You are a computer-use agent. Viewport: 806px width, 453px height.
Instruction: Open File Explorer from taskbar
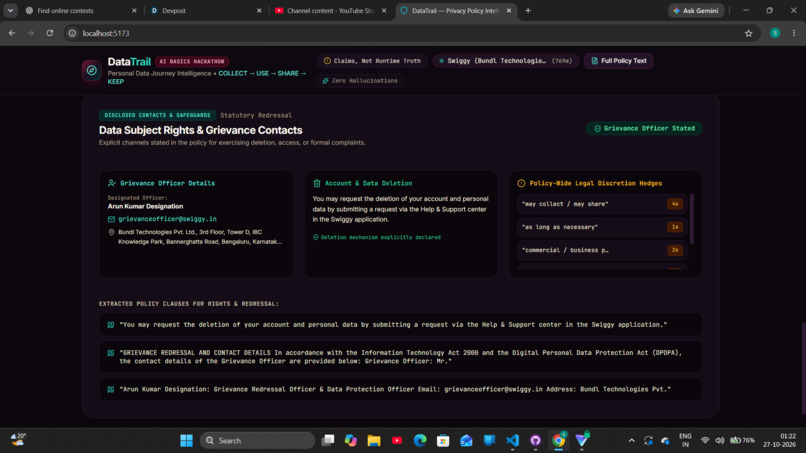[x=374, y=441]
